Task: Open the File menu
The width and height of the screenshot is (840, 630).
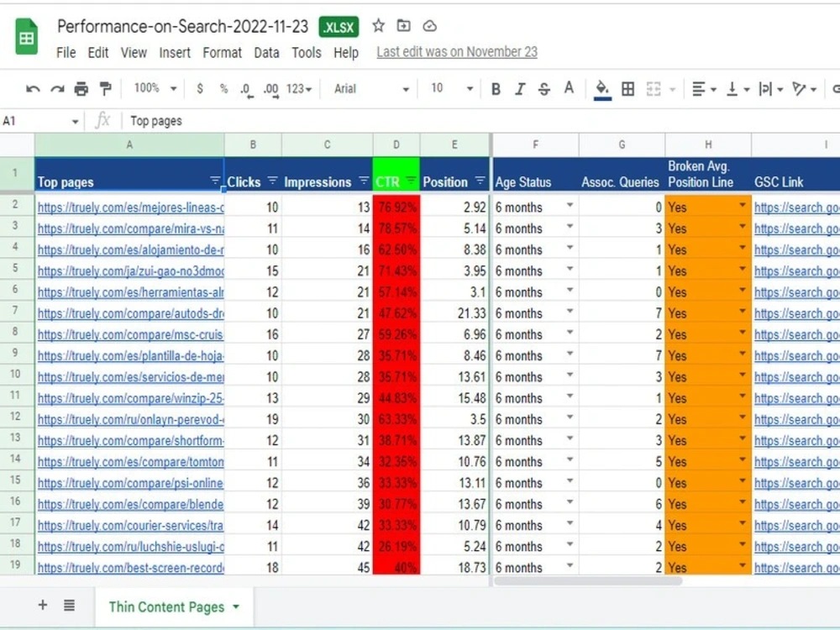Action: 66,52
